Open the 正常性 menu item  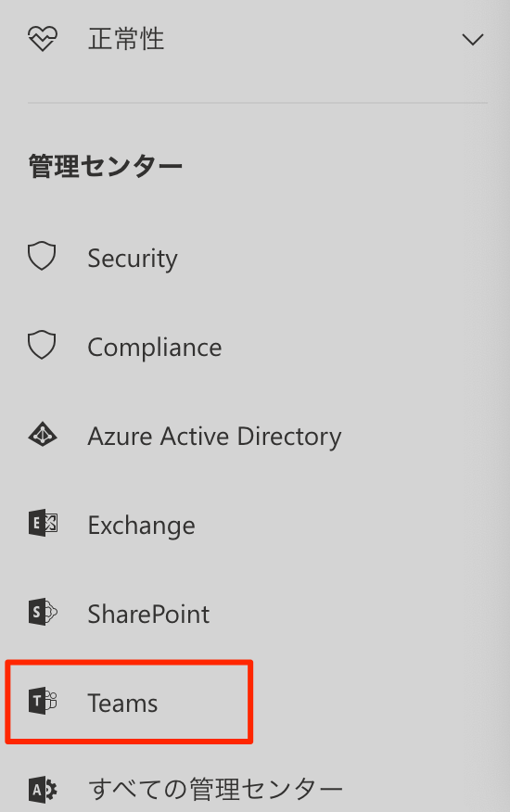[x=126, y=39]
